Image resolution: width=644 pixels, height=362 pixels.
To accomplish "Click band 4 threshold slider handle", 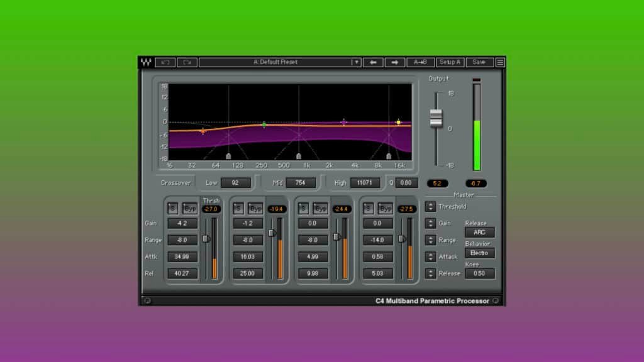I will coord(402,239).
